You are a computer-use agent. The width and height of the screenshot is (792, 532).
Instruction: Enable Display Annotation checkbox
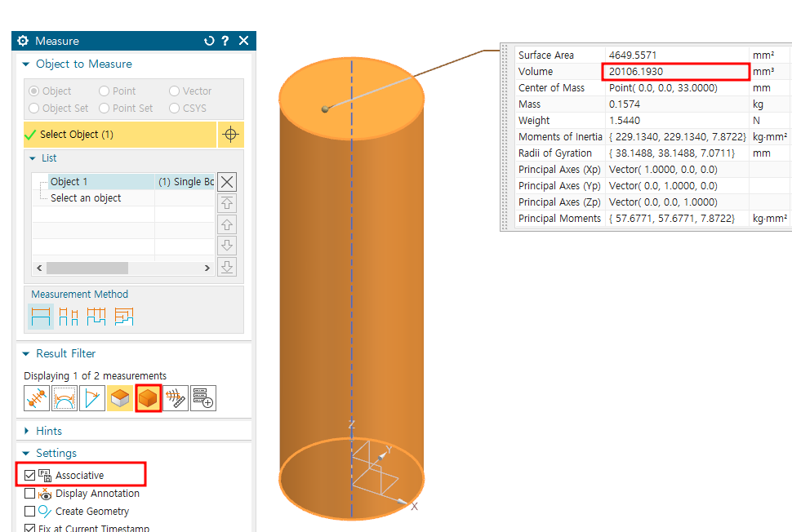(30, 494)
